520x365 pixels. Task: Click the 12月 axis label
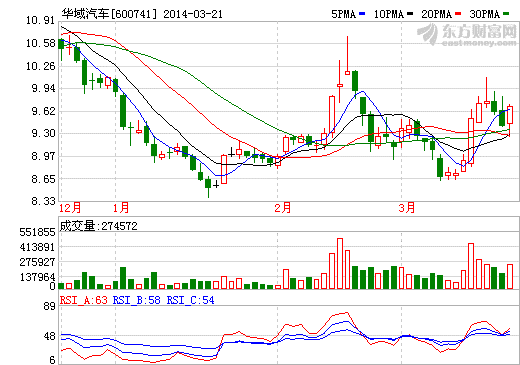click(x=70, y=208)
